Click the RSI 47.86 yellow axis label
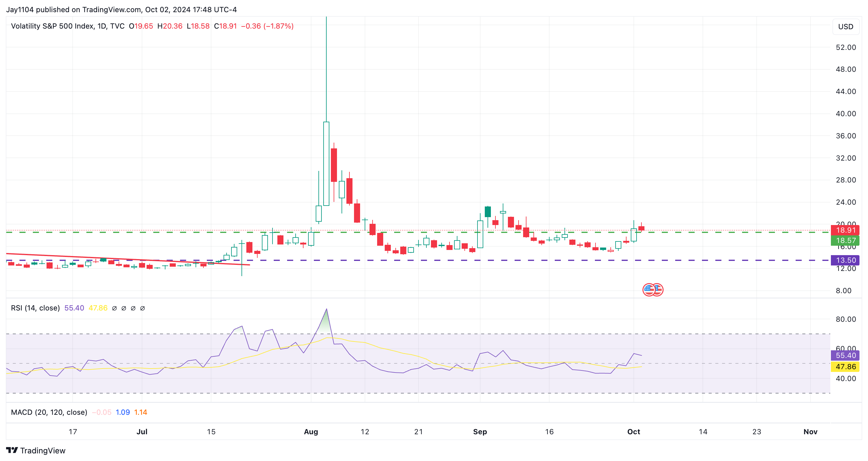 pos(845,367)
